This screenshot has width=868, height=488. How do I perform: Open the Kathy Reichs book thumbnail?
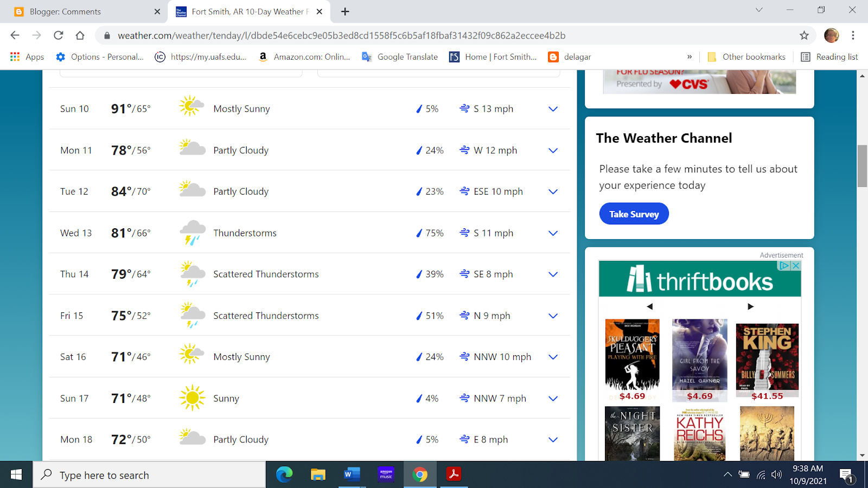700,435
